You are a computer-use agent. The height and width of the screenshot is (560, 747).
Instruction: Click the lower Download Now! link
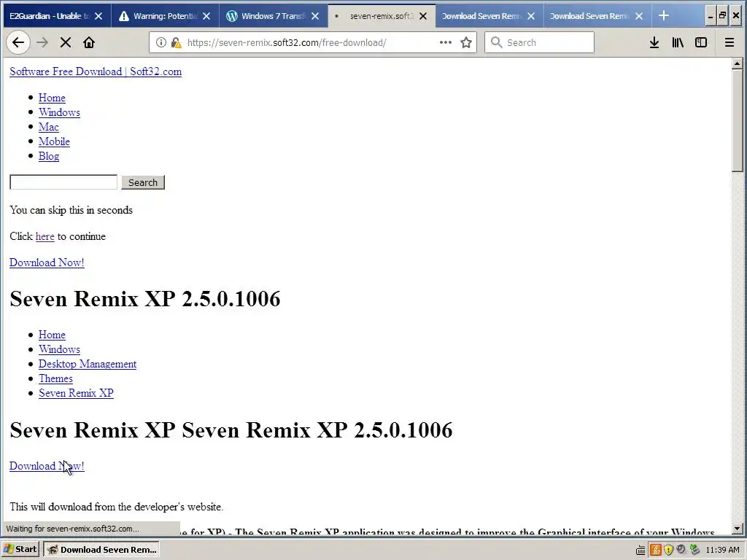(x=47, y=466)
